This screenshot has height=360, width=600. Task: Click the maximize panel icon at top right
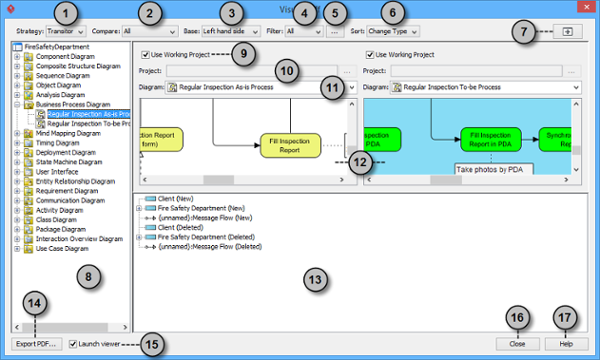pyautogui.click(x=568, y=32)
